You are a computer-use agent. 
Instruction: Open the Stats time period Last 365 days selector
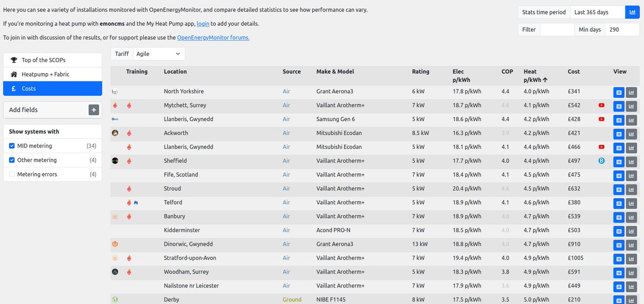597,12
